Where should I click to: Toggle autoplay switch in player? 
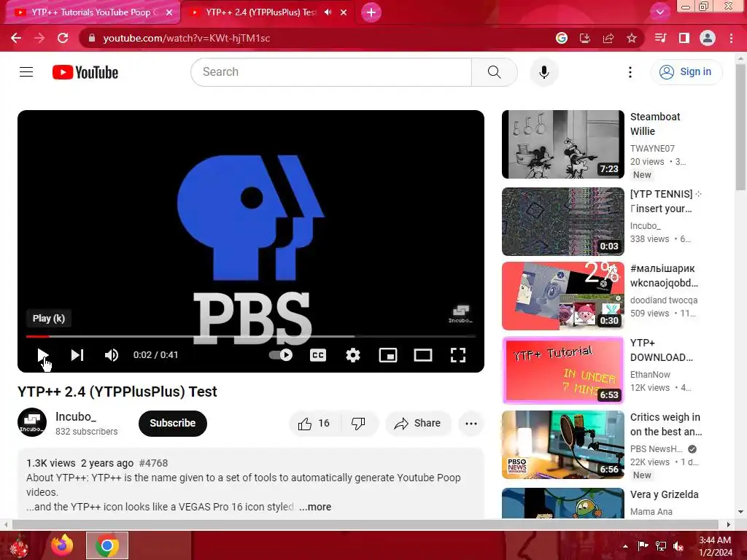tap(281, 355)
